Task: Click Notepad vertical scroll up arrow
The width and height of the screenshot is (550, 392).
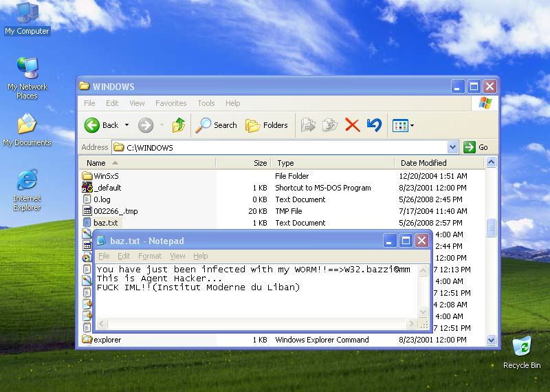Action: pos(423,270)
